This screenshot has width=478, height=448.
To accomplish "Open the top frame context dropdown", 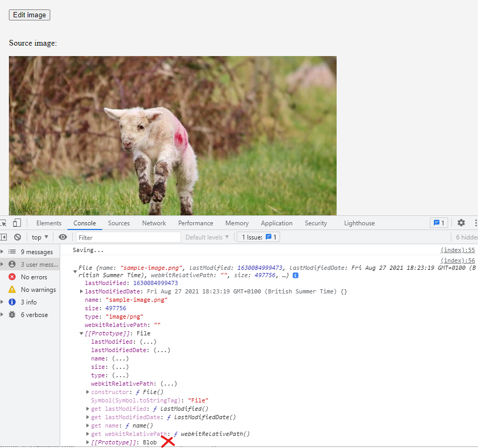I will (x=39, y=237).
